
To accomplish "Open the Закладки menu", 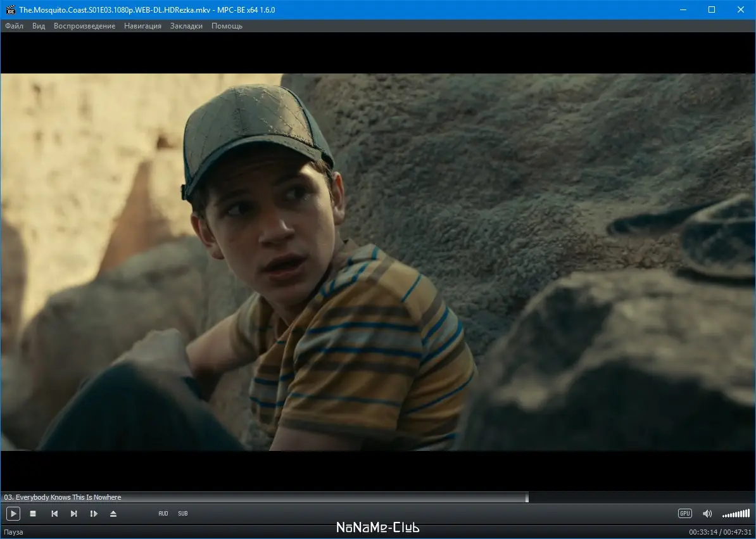I will pos(186,26).
